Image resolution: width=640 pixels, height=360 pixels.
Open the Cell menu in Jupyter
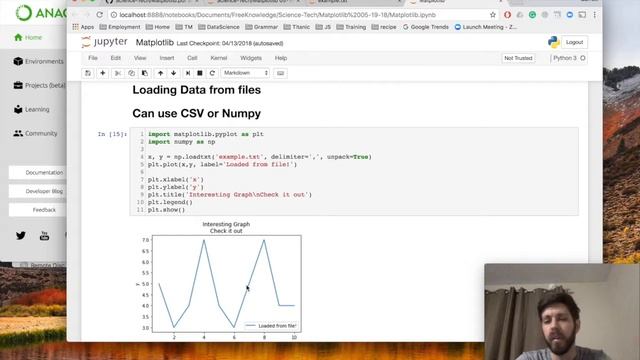click(x=192, y=58)
